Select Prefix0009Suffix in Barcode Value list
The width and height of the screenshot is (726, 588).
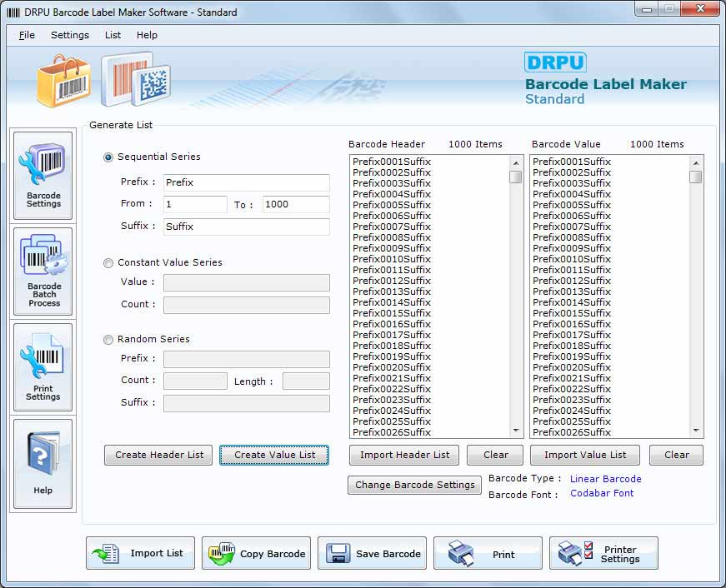click(x=572, y=248)
